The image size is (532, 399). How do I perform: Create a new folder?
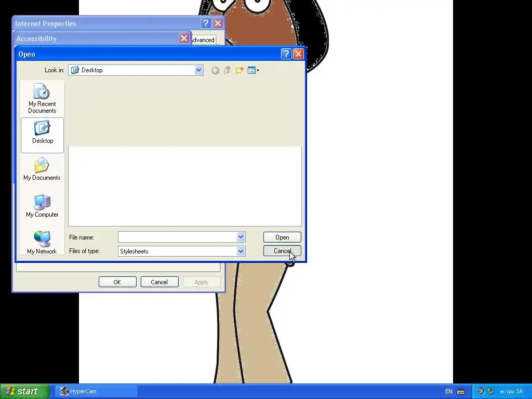pyautogui.click(x=240, y=70)
